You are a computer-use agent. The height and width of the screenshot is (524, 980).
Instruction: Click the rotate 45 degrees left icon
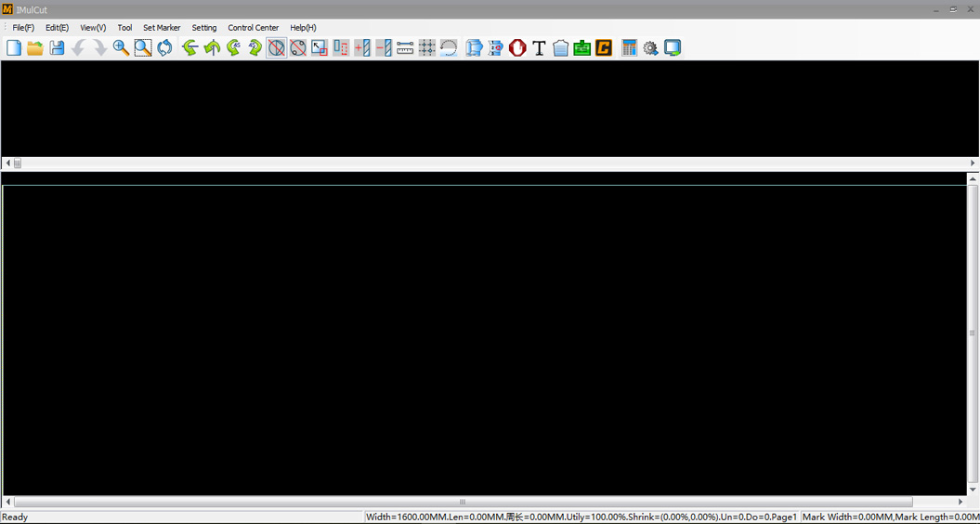[233, 48]
